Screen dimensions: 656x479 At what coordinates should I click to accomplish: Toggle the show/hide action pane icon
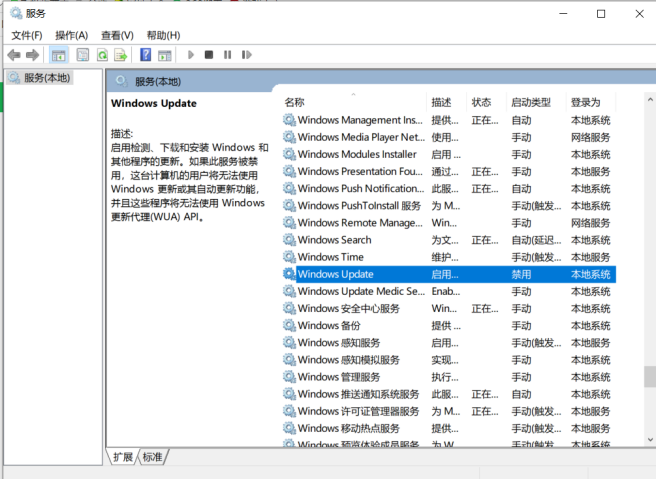(164, 55)
